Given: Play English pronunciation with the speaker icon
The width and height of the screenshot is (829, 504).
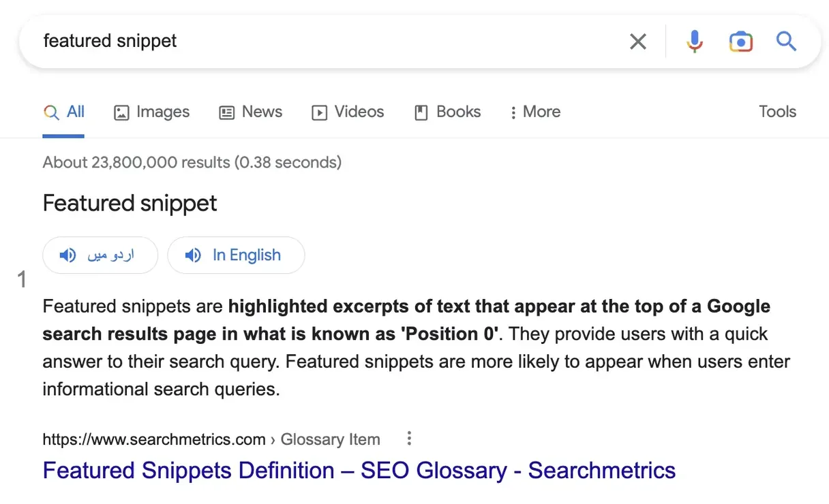Looking at the screenshot, I should (x=193, y=255).
